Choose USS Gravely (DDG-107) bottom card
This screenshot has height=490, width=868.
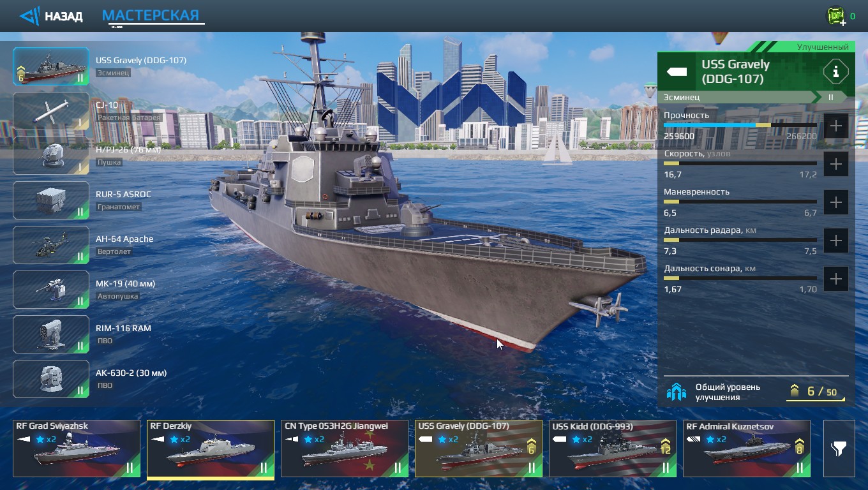pyautogui.click(x=479, y=449)
